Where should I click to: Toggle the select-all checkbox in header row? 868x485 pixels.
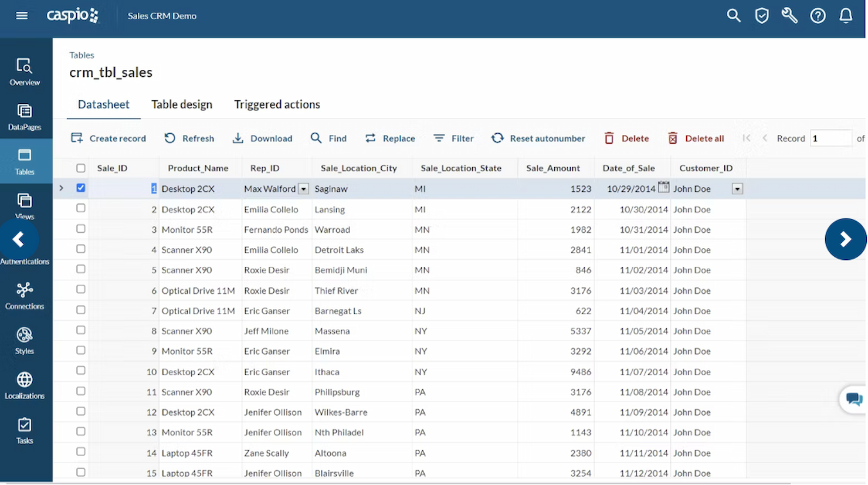[81, 168]
